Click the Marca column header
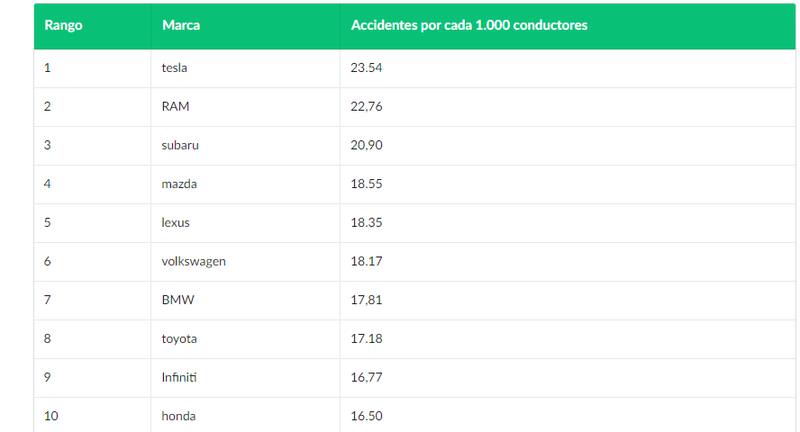 coord(180,25)
